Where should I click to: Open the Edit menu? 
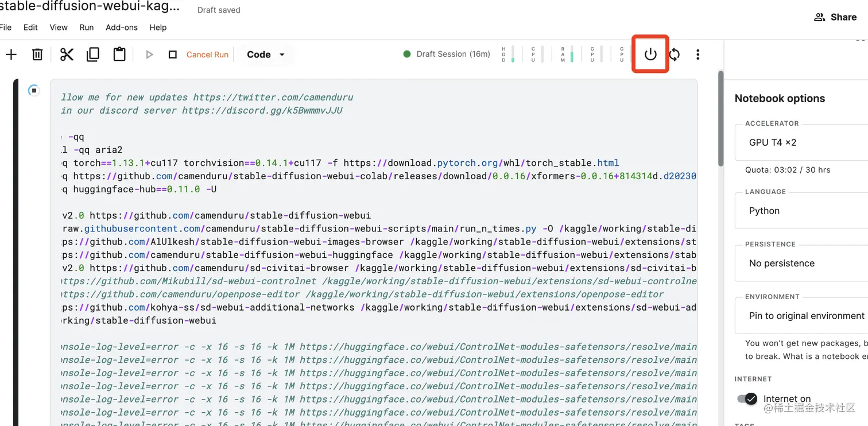[x=30, y=27]
